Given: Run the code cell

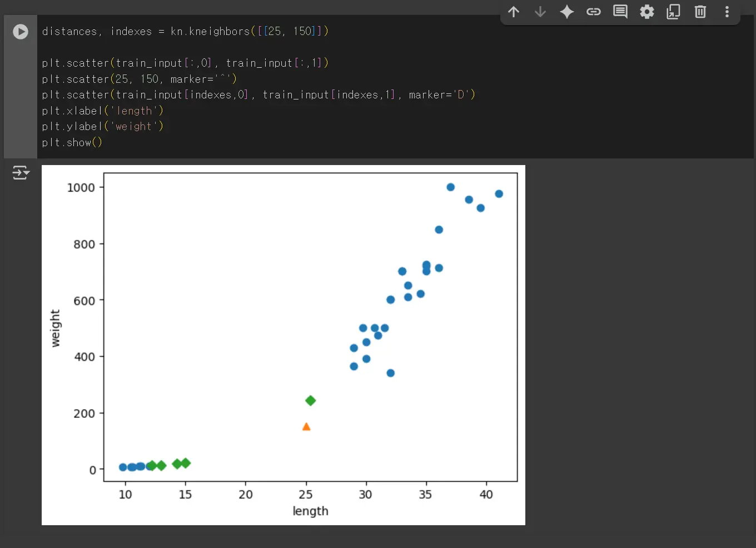Looking at the screenshot, I should click(x=21, y=32).
